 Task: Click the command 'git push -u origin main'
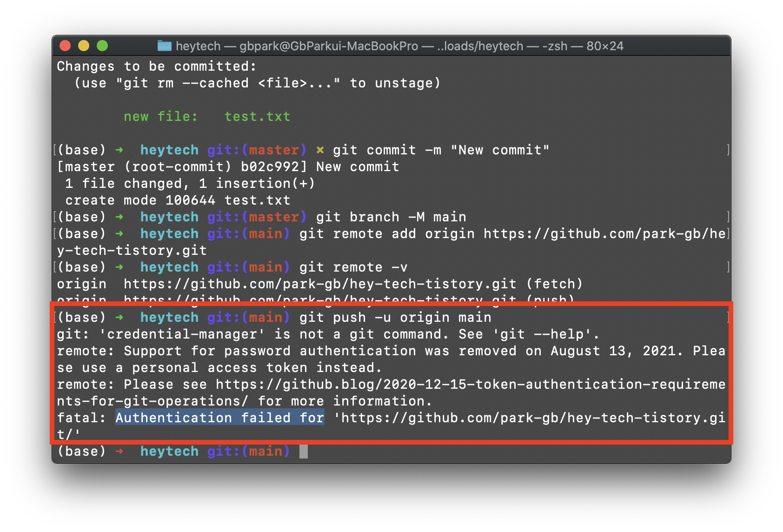395,318
